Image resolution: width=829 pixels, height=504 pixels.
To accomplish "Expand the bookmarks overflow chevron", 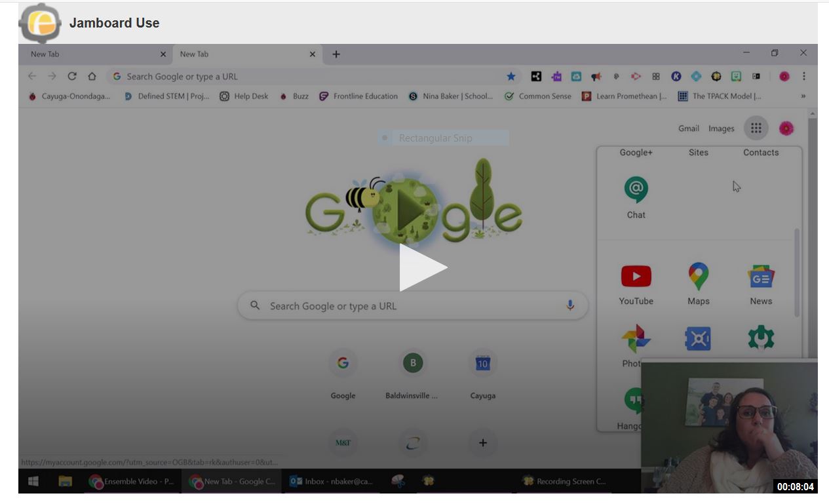I will pyautogui.click(x=803, y=96).
